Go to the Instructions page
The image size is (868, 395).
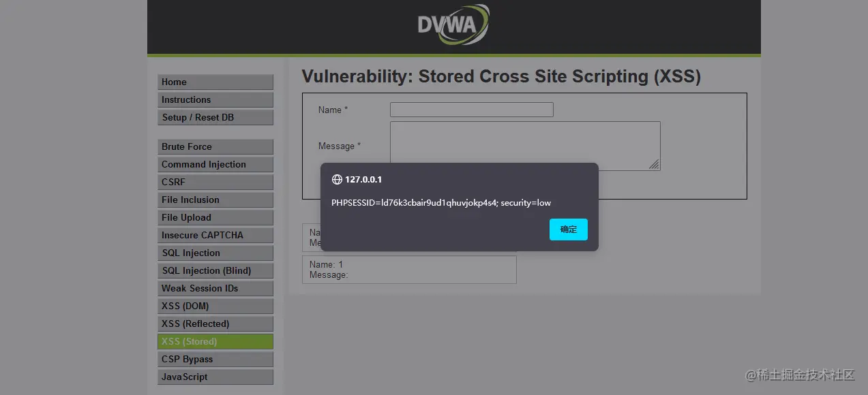tap(215, 99)
